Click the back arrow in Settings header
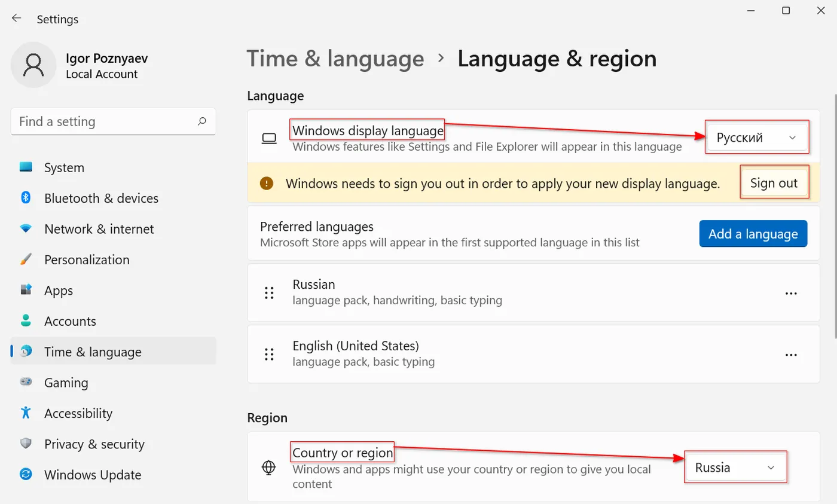This screenshot has height=504, width=837. pyautogui.click(x=17, y=19)
